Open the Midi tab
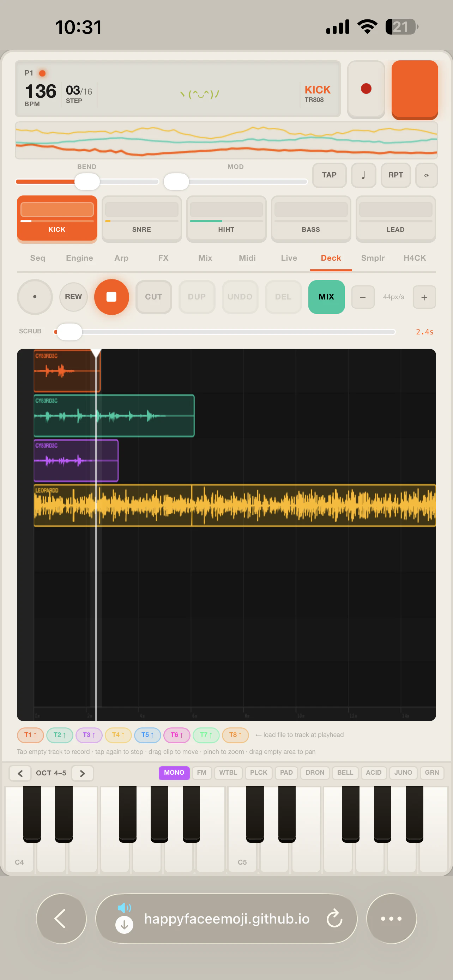This screenshot has width=453, height=980. click(x=247, y=258)
